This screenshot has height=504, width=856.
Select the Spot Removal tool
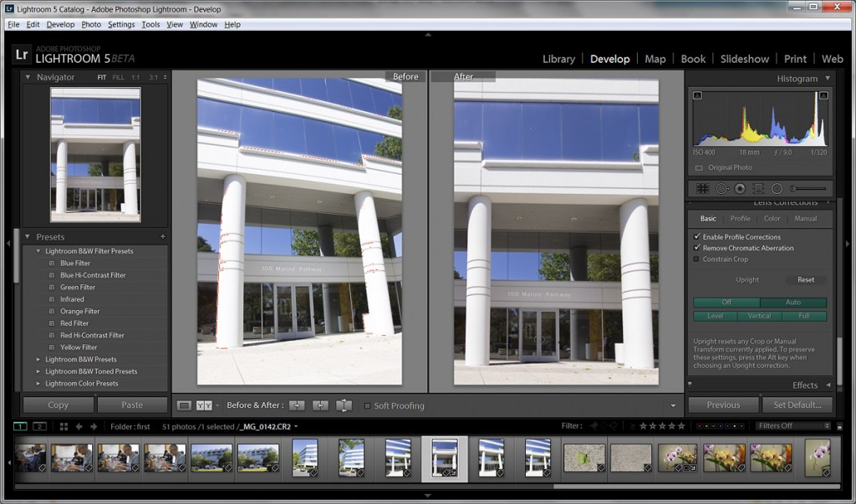721,188
